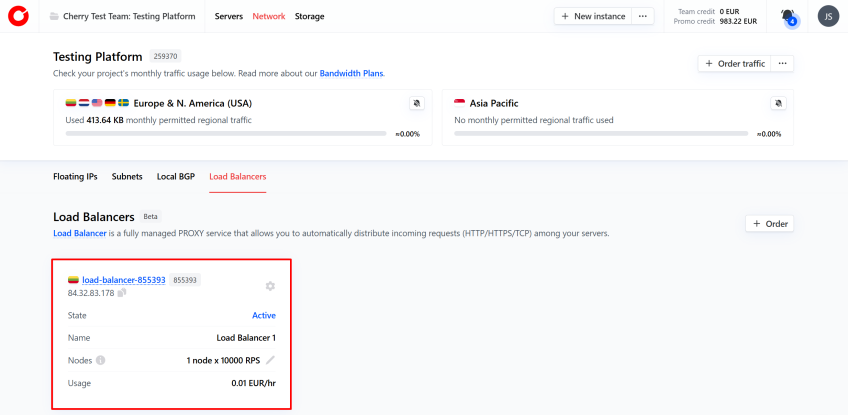Click the Order load balancer button
Screen dimensions: 848x415
pos(770,224)
